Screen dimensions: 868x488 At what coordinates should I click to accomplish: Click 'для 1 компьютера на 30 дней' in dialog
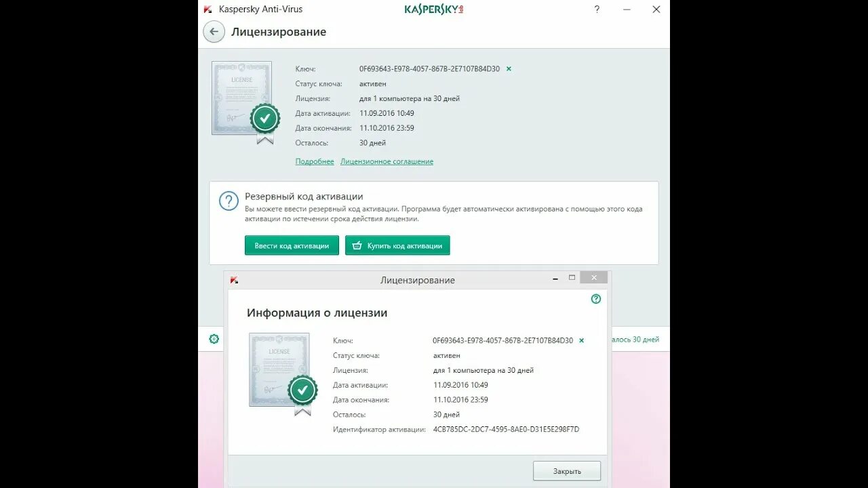pyautogui.click(x=484, y=370)
